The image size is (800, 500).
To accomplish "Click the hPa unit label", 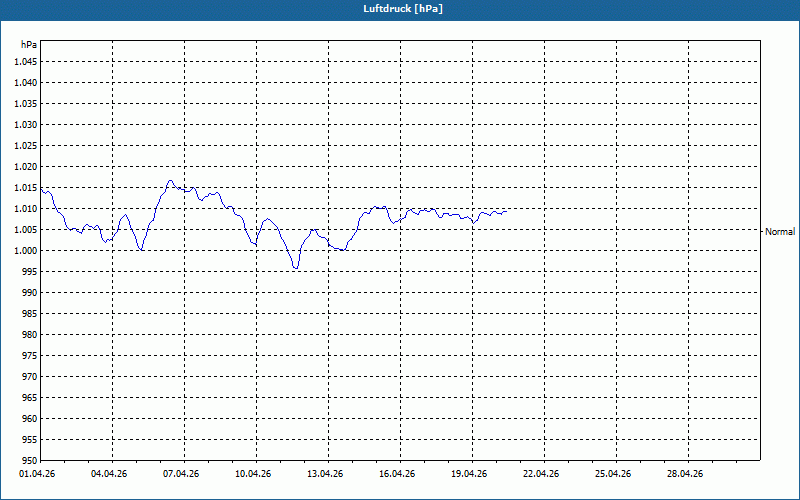I will point(29,45).
